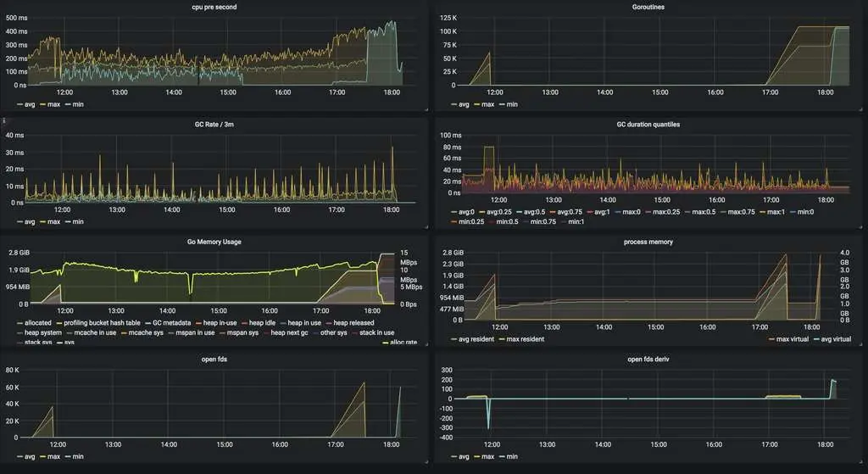Open the 'Go Memory Usage' panel title menu
The width and height of the screenshot is (868, 474).
coord(214,242)
